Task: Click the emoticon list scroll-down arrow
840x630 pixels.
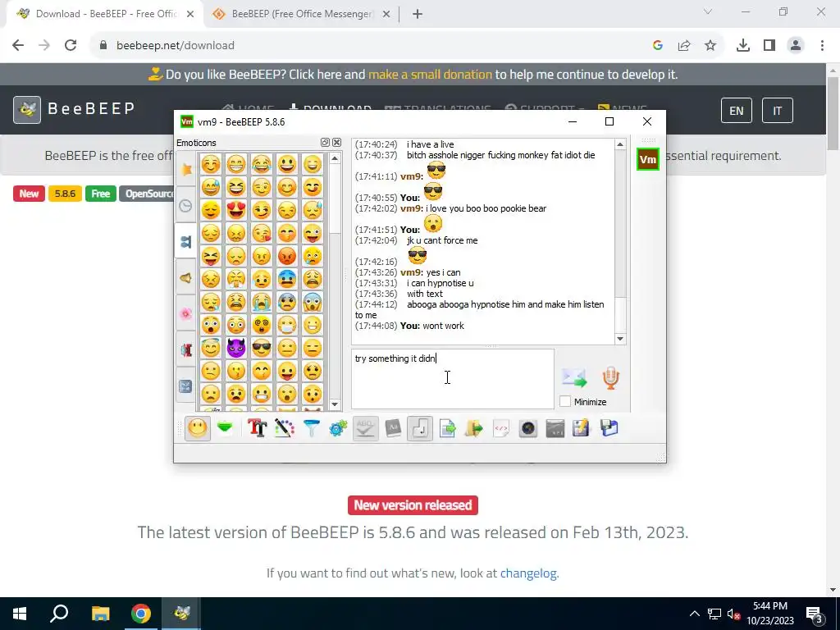Action: (x=335, y=404)
